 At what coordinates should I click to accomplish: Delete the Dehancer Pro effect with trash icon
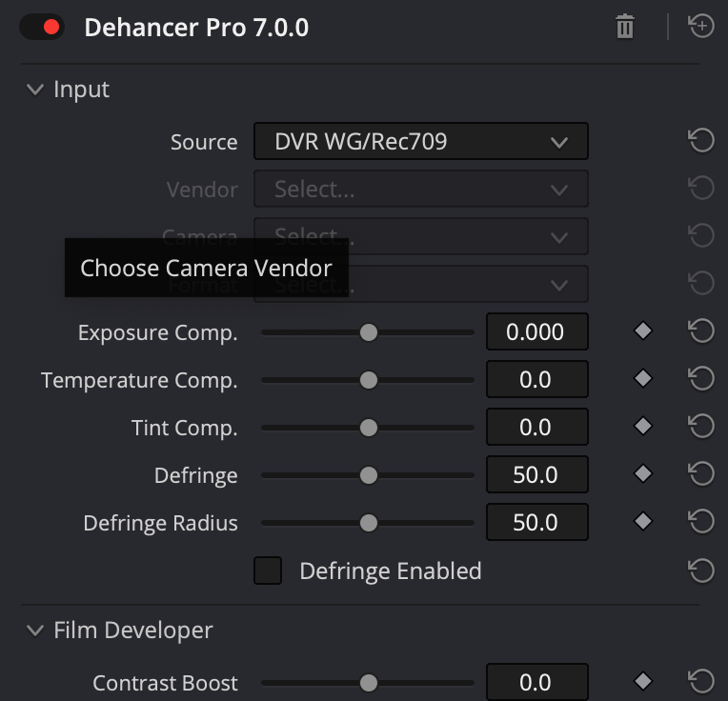pos(624,27)
